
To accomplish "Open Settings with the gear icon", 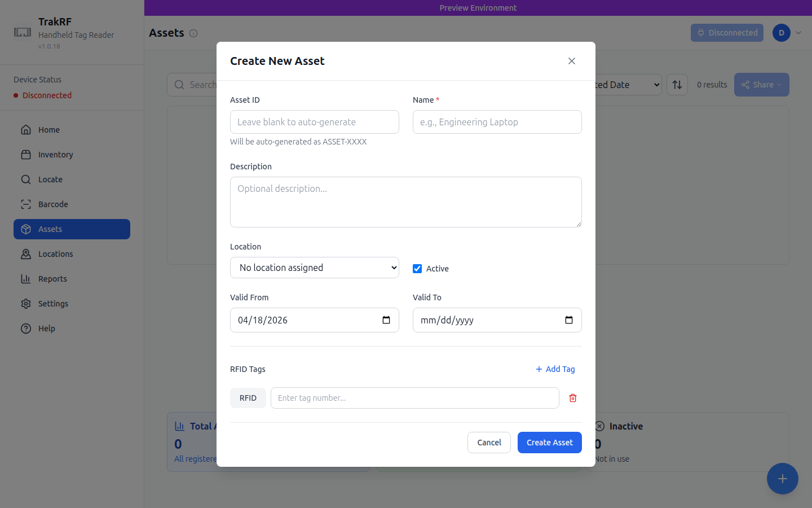I will point(26,303).
